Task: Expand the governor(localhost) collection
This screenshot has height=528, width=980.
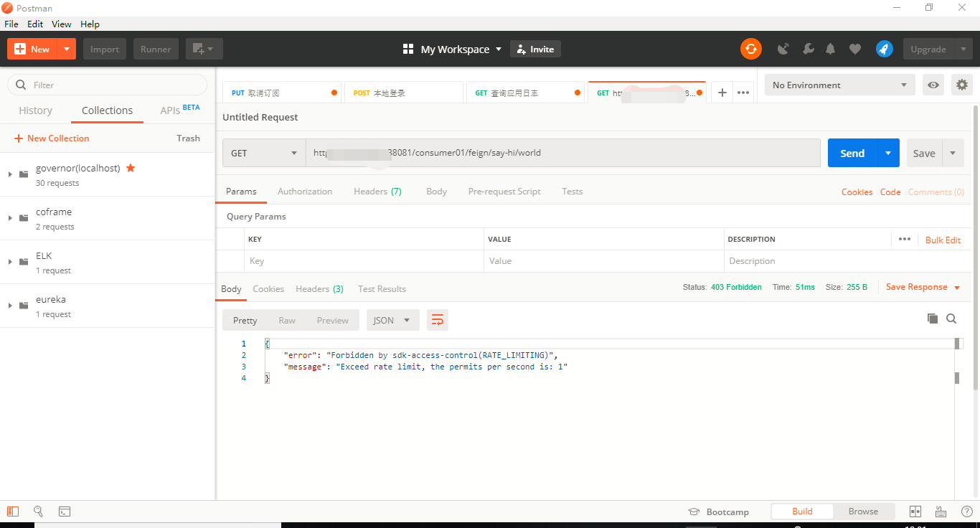Action: pyautogui.click(x=10, y=174)
